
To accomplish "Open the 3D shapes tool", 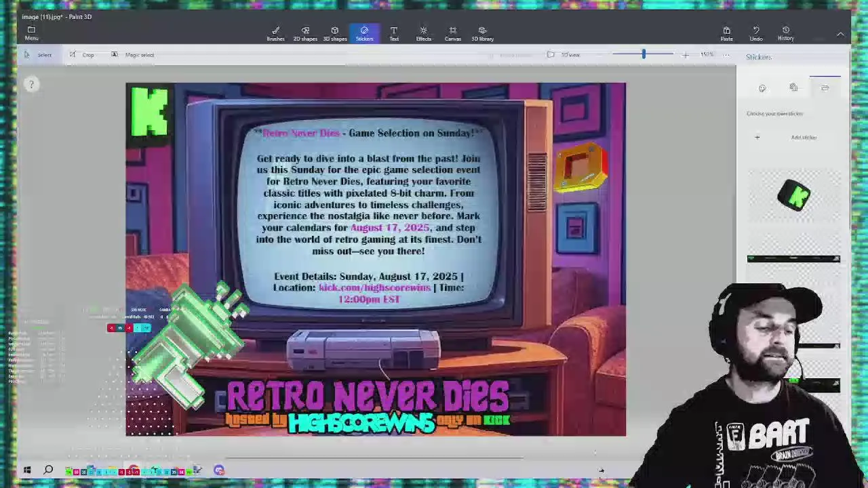I will [335, 34].
